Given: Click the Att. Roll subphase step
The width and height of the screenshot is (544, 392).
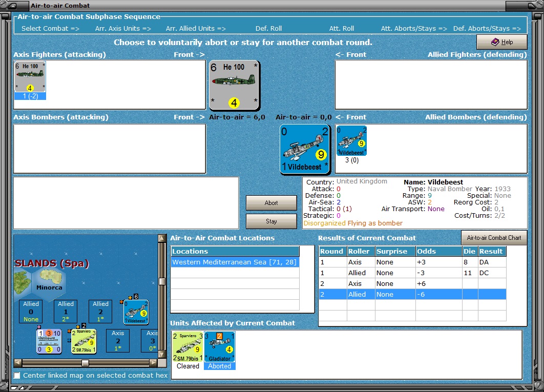Looking at the screenshot, I should click(x=341, y=29).
